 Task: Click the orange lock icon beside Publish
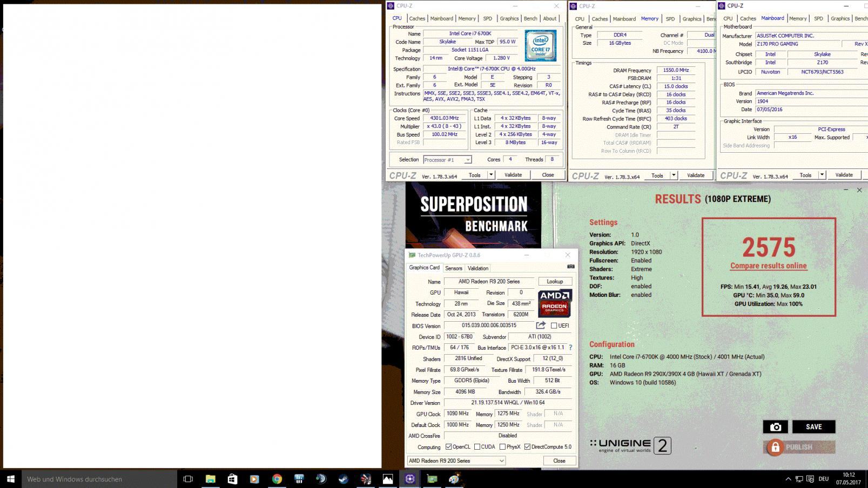pos(775,447)
